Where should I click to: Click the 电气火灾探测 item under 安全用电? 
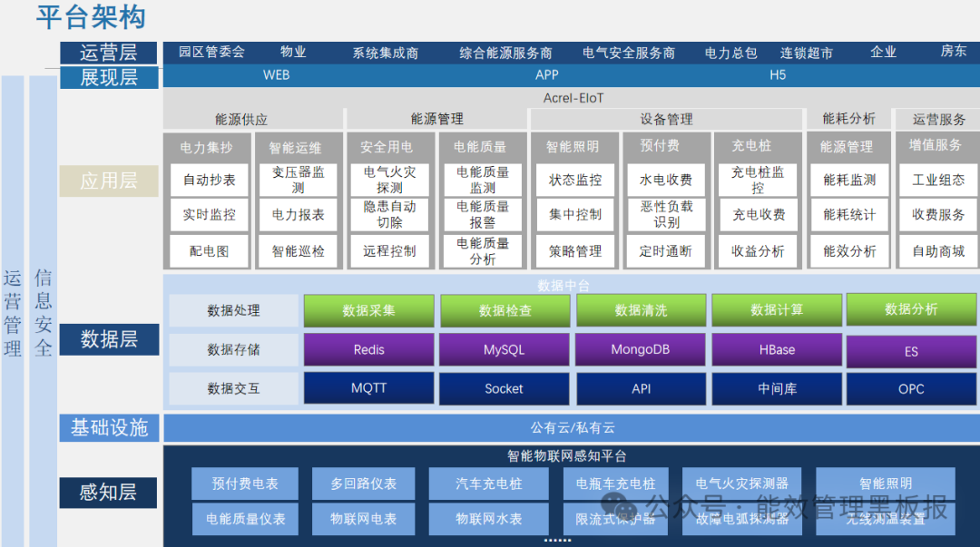point(389,180)
